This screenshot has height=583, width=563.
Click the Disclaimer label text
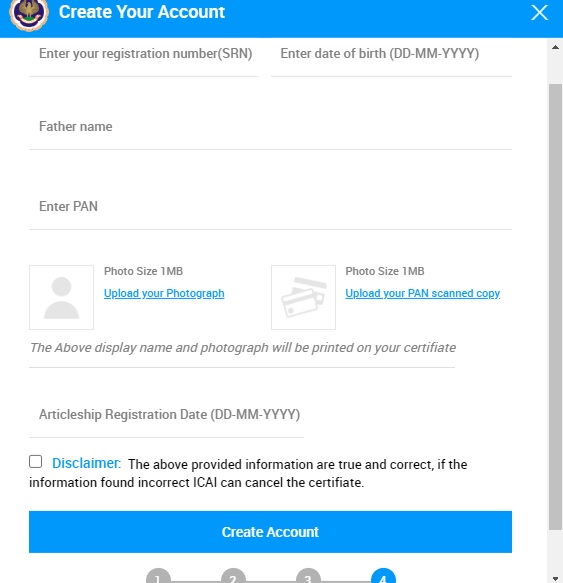(86, 463)
